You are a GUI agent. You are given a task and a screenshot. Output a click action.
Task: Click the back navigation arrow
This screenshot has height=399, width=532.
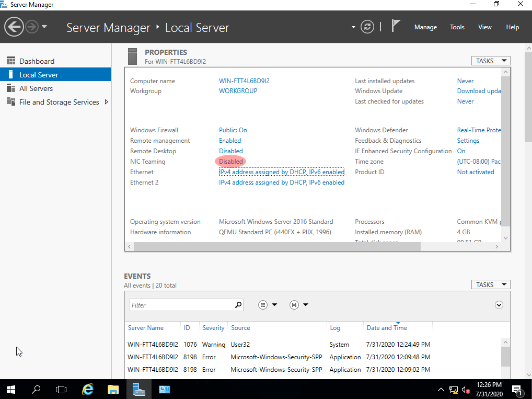click(14, 27)
